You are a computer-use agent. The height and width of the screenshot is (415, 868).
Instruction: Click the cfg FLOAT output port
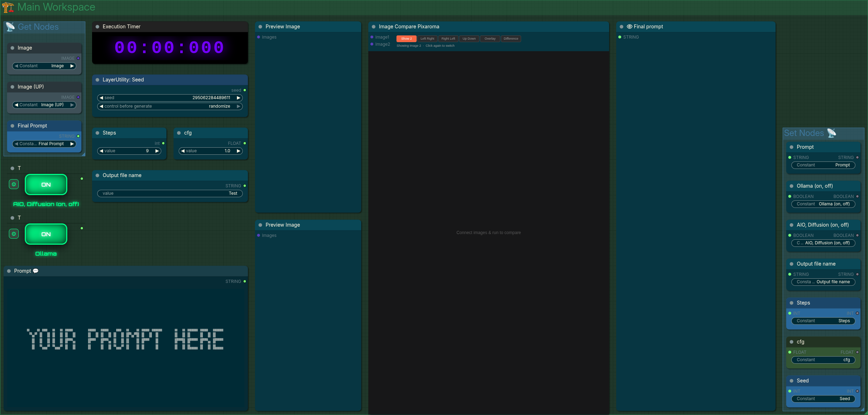click(x=245, y=143)
